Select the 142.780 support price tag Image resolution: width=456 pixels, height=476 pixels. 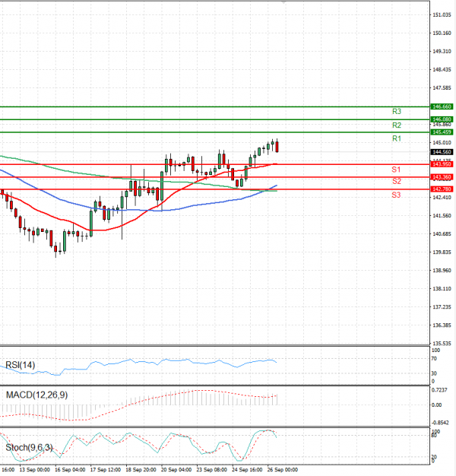point(442,189)
